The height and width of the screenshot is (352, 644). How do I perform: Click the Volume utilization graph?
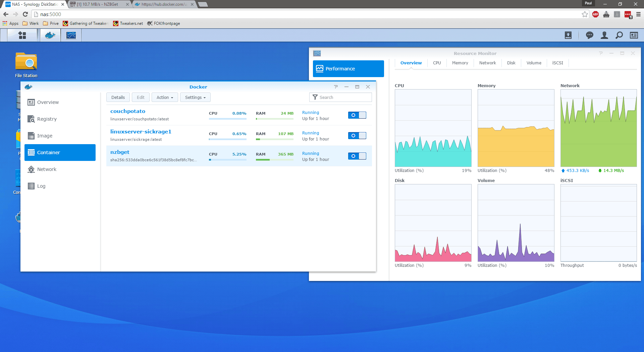(x=516, y=223)
